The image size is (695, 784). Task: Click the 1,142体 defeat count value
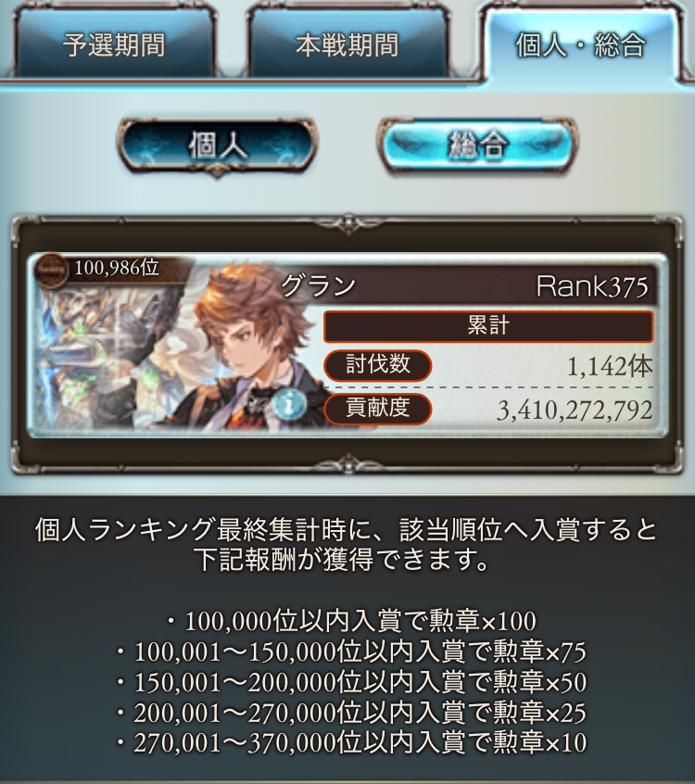(610, 366)
